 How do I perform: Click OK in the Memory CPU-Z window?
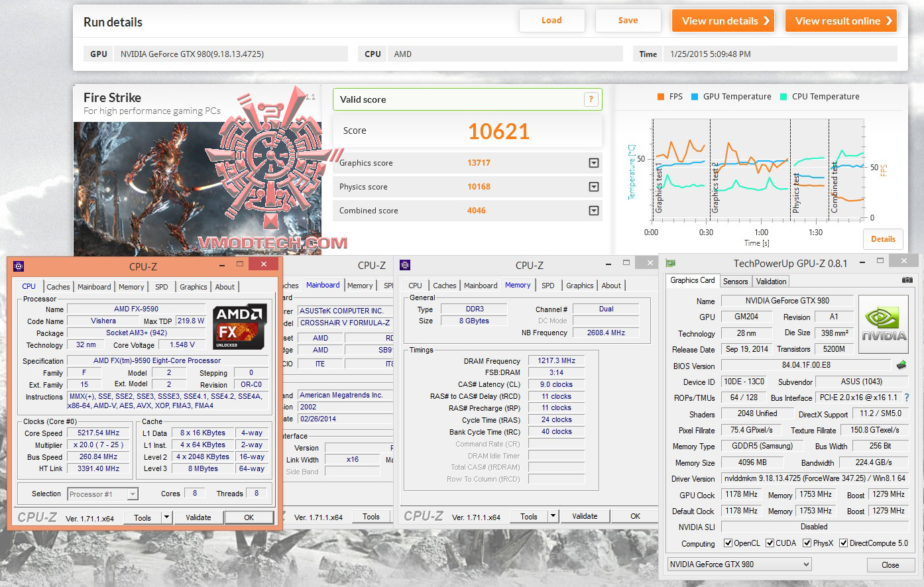pos(635,516)
